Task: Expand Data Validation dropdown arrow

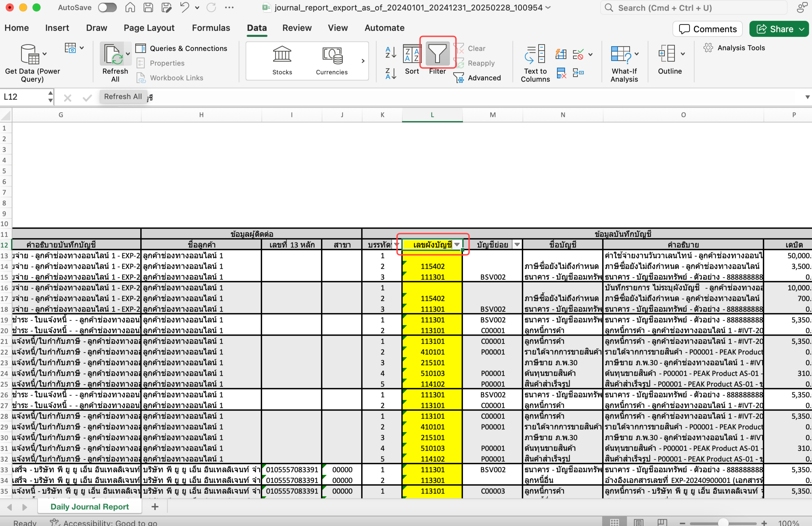Action: 590,54
